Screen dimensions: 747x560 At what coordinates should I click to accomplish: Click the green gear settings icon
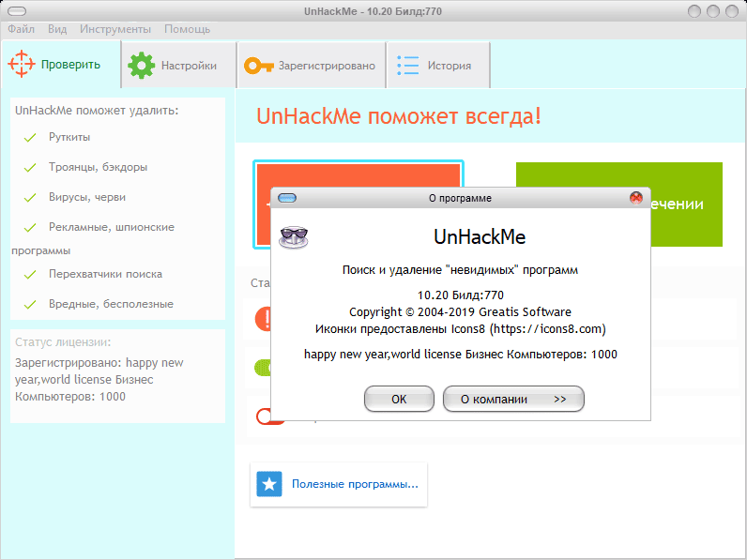tap(141, 66)
